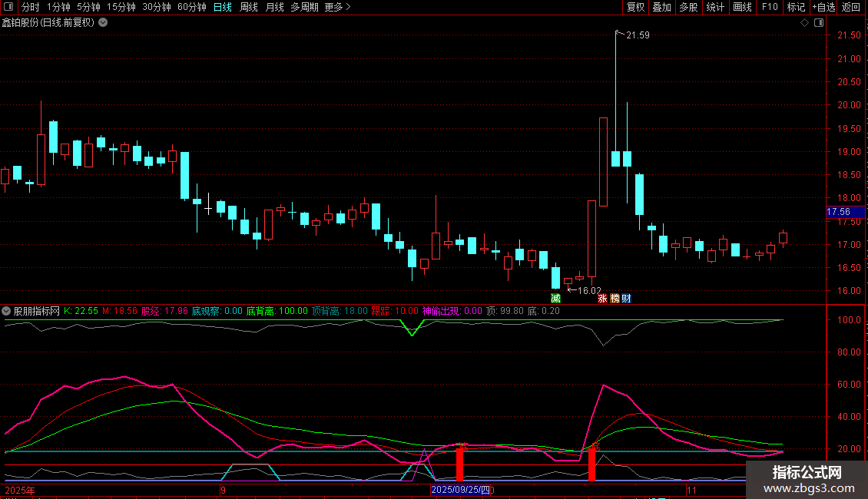The image size is (868, 499).
Task: Open the 复权 adjustment menu
Action: point(635,7)
